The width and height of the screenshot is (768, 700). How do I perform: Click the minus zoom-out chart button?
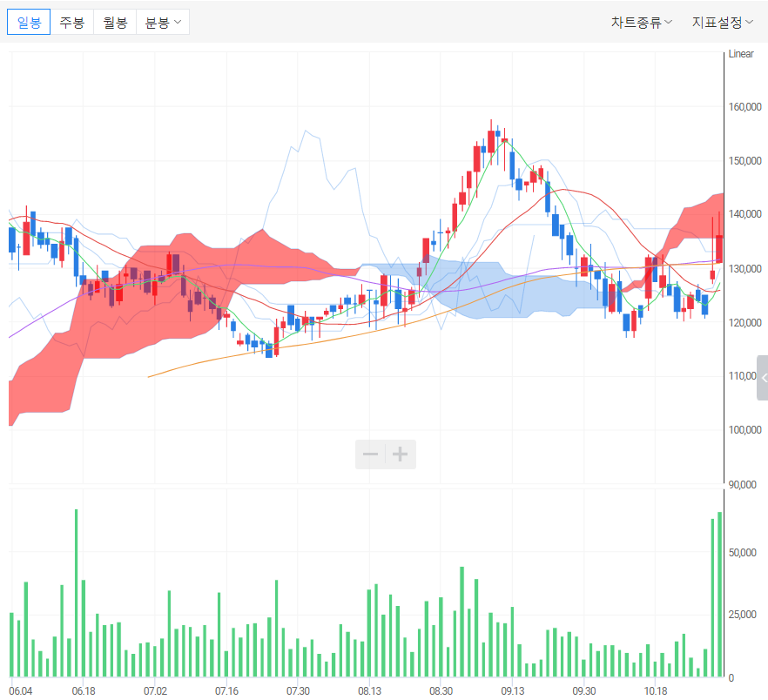tap(370, 454)
